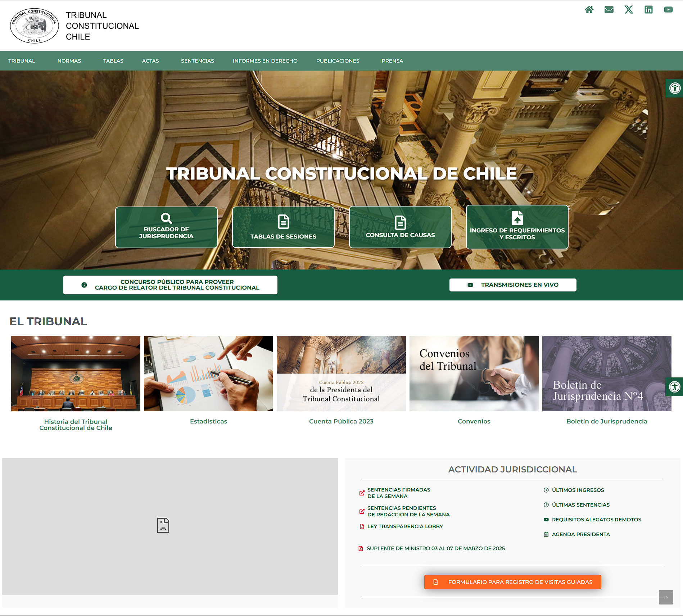Expand the Normas navigation menu
This screenshot has width=683, height=616.
click(69, 61)
